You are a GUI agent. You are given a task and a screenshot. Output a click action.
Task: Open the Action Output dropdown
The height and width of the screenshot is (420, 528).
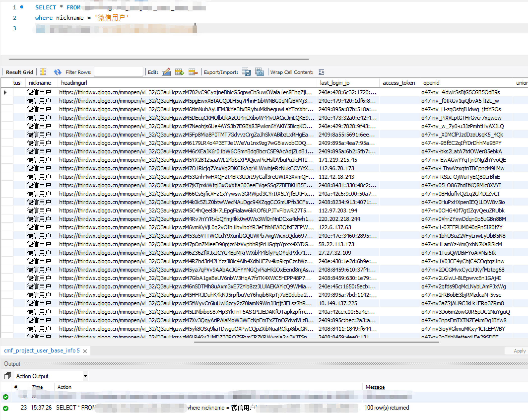(86, 376)
